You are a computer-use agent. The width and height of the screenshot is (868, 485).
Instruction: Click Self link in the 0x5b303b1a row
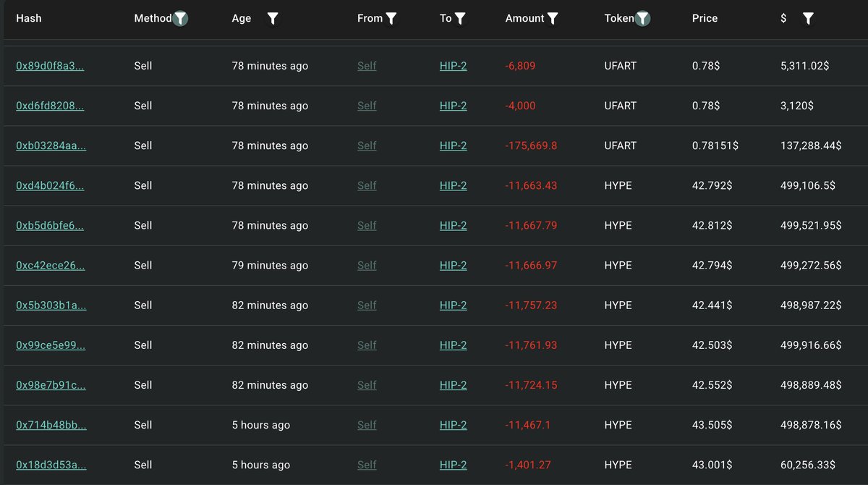pos(367,305)
